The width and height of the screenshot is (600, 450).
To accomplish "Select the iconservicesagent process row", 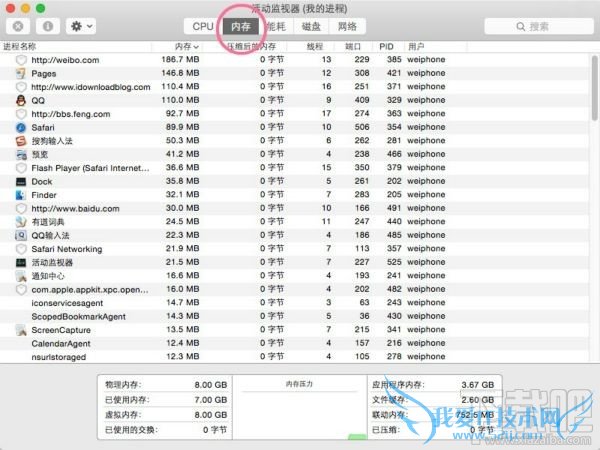I will click(295, 303).
